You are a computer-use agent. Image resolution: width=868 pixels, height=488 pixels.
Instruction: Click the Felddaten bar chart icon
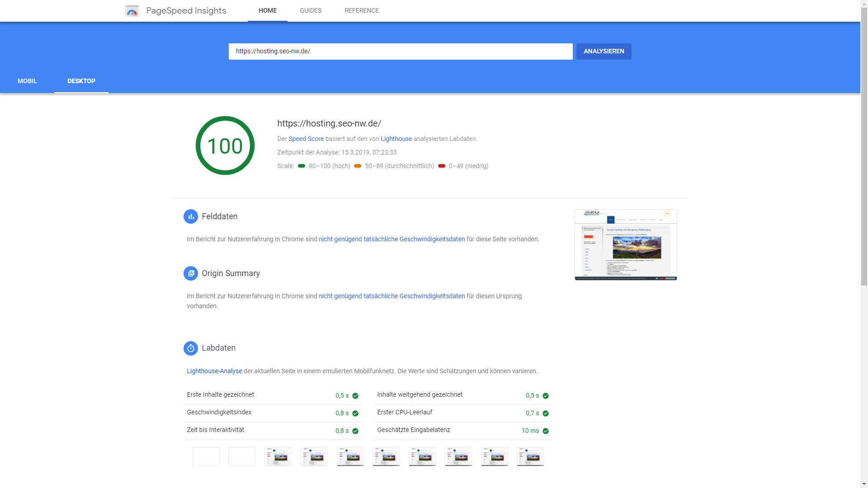tap(191, 216)
